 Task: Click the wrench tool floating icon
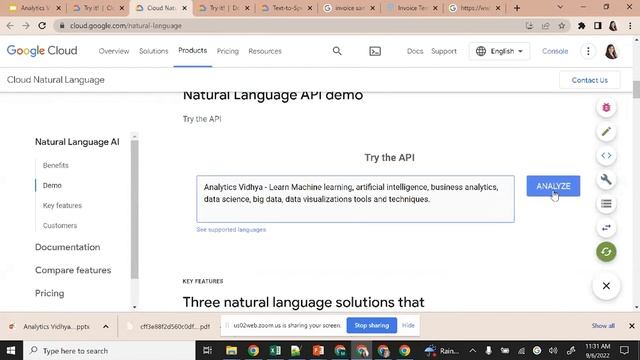pos(606,180)
